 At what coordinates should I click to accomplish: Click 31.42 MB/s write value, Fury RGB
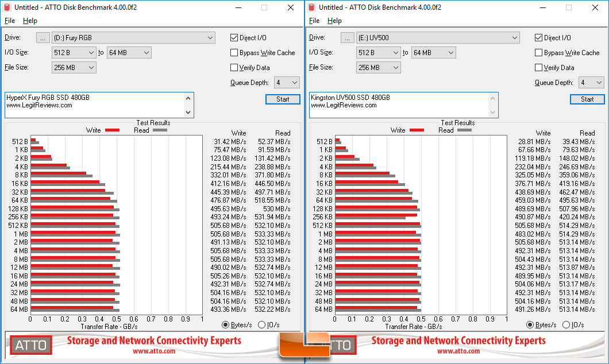coord(230,142)
